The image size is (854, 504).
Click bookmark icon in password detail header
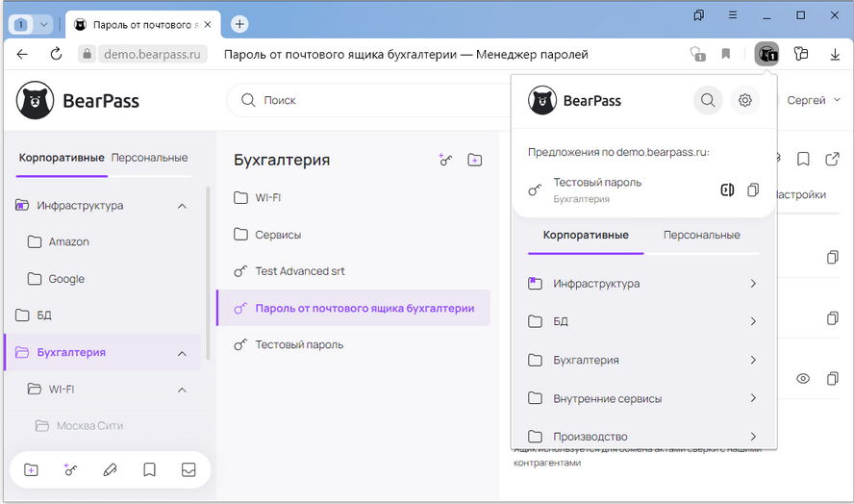pyautogui.click(x=803, y=159)
